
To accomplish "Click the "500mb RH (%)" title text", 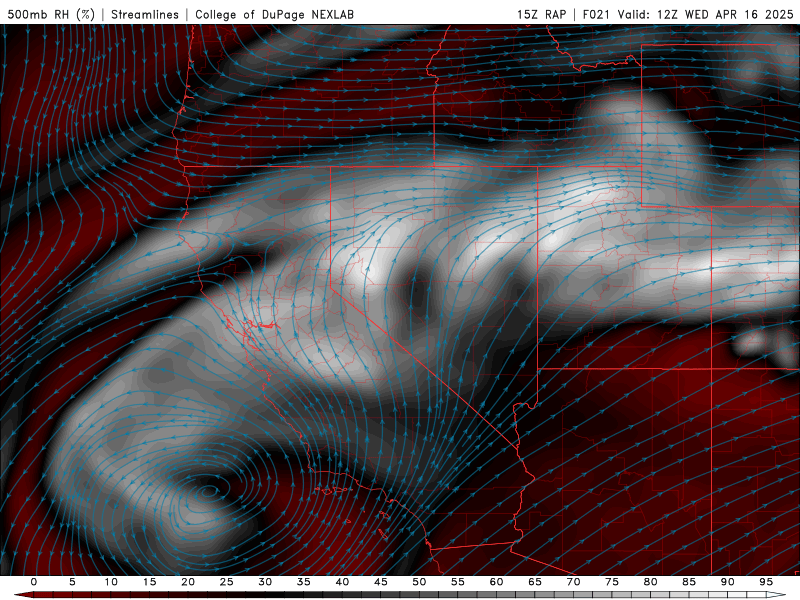I will (51, 14).
